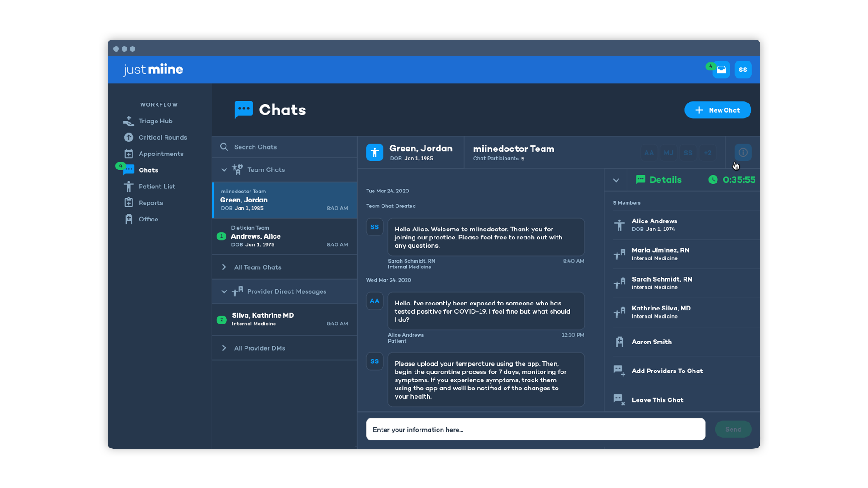The width and height of the screenshot is (868, 488).
Task: Click the Details chat icon
Action: click(x=641, y=179)
